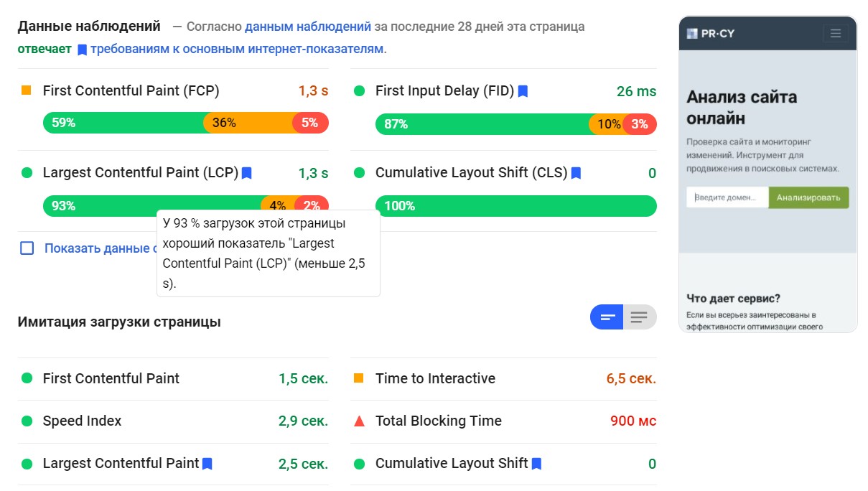Click the bookmark icon next to First Input Delay
This screenshot has height=491, width=868.
(x=523, y=91)
